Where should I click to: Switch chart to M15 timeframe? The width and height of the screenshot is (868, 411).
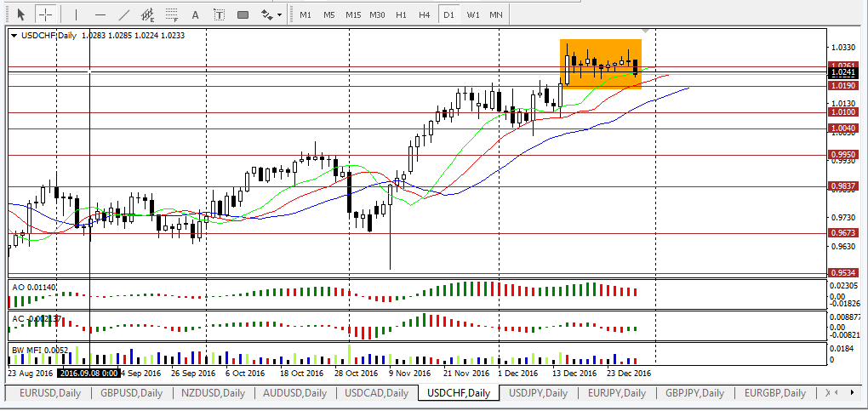(x=353, y=15)
